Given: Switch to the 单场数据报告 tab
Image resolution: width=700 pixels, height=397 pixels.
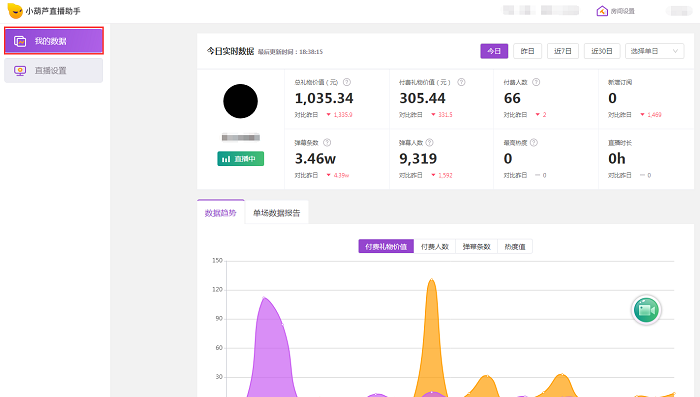Looking at the screenshot, I should click(277, 213).
